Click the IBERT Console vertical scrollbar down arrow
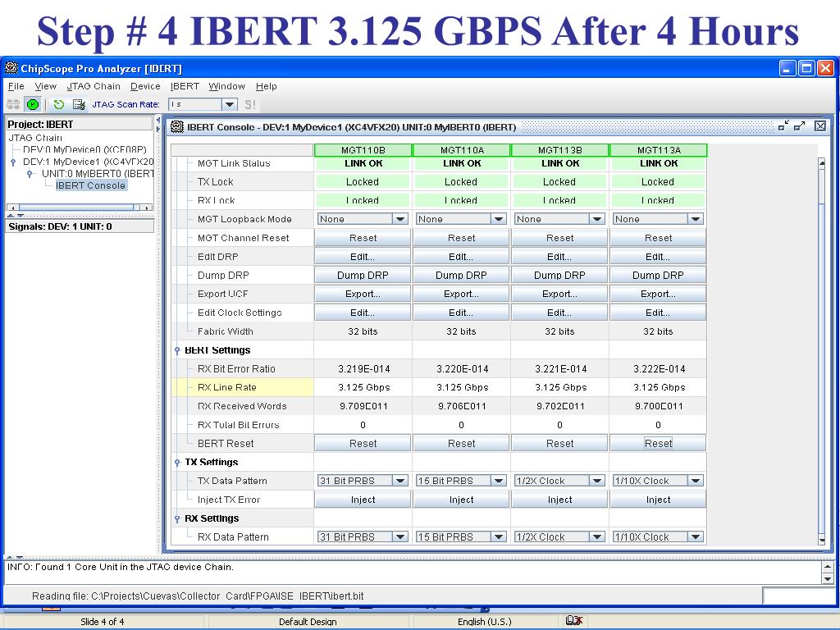 pos(822,540)
